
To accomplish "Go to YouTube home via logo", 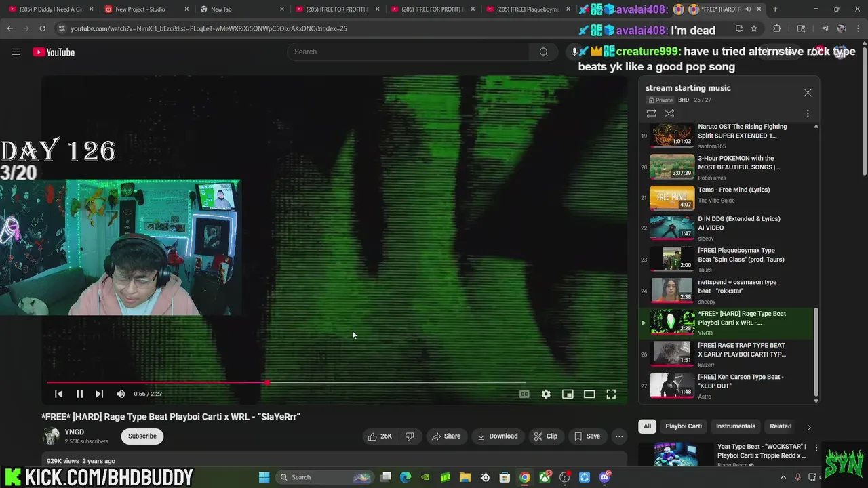I will 54,52.
